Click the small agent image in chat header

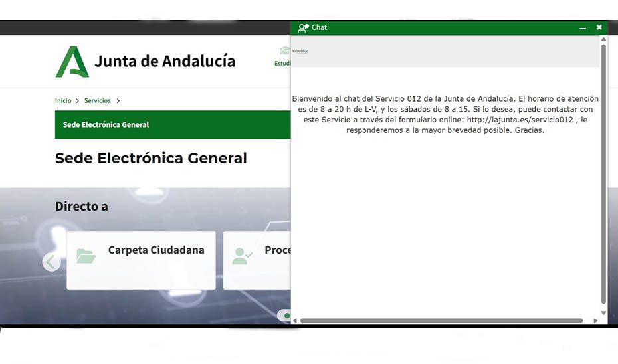(x=300, y=51)
